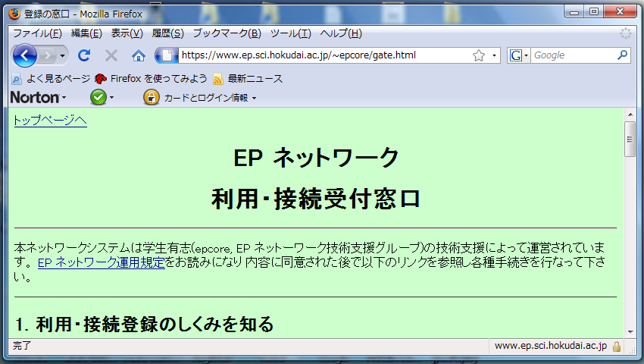644x364 pixels.
Task: Click the stop loading X icon
Action: [x=111, y=55]
